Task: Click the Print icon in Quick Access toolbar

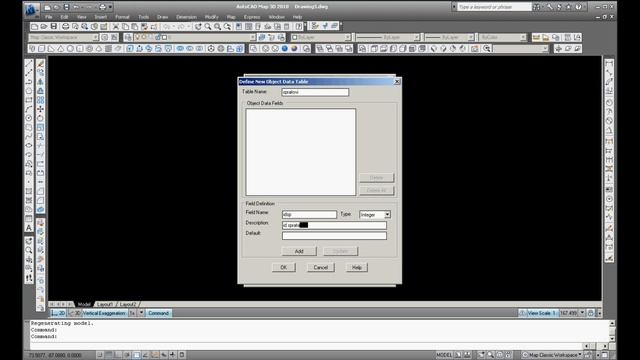Action: click(x=102, y=7)
